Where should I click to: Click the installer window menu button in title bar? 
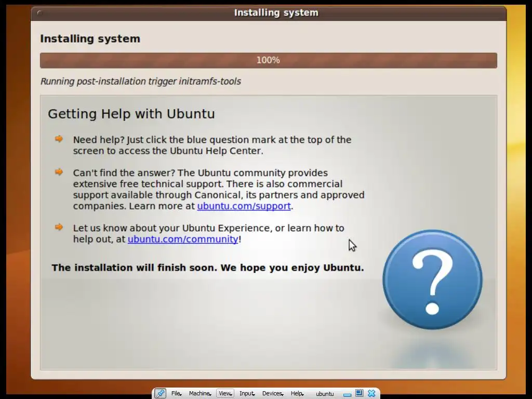tap(39, 13)
